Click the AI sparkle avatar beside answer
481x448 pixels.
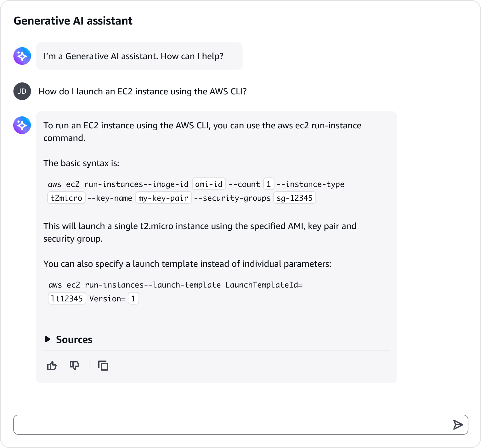[x=22, y=125]
